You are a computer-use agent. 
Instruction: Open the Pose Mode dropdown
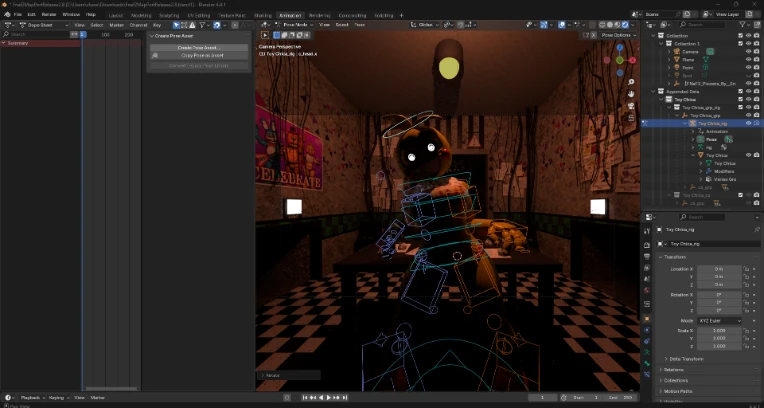click(x=294, y=24)
